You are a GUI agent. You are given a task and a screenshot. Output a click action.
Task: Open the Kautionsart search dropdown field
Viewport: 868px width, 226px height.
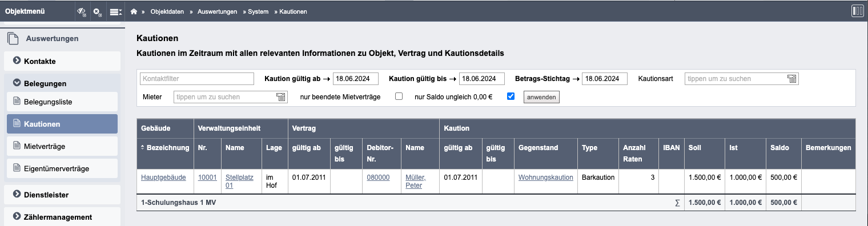click(x=742, y=79)
